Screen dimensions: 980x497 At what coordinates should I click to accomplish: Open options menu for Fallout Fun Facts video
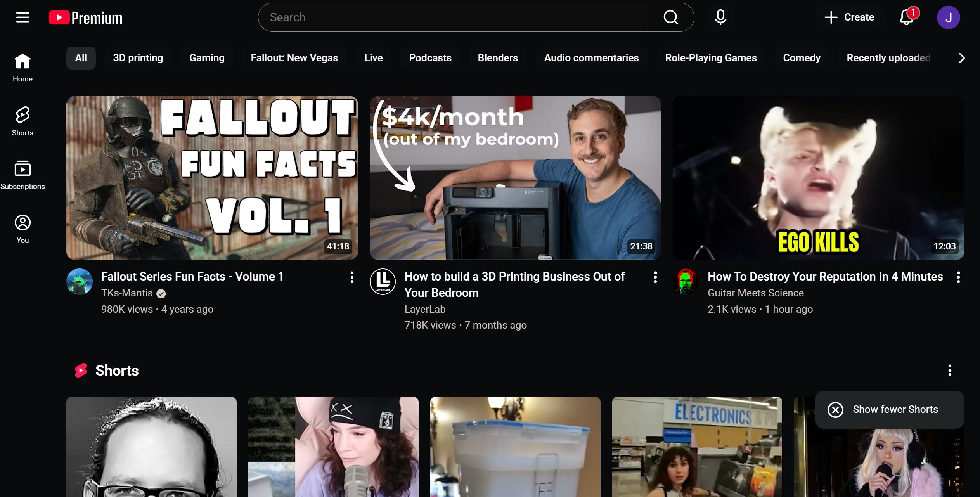pyautogui.click(x=352, y=277)
